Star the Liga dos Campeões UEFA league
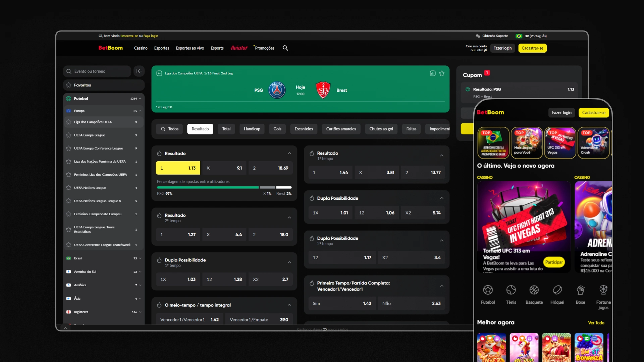644x362 pixels. (68, 122)
